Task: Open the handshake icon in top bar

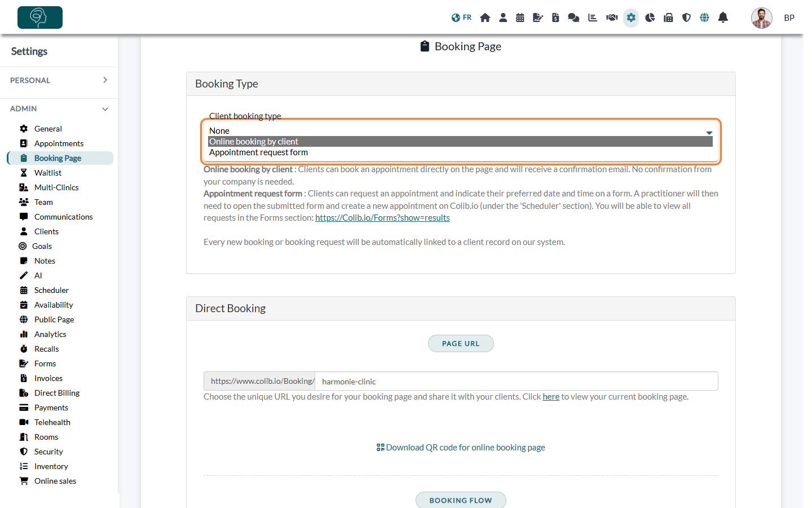Action: click(x=612, y=17)
